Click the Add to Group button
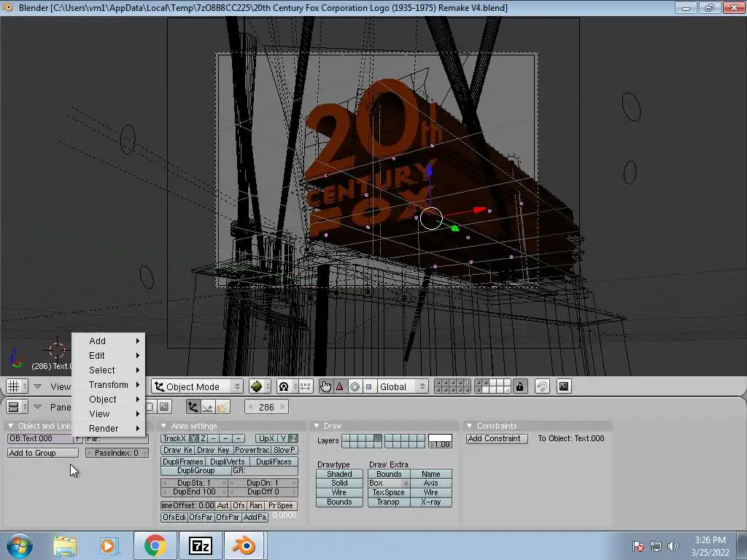747x560 pixels. [43, 453]
